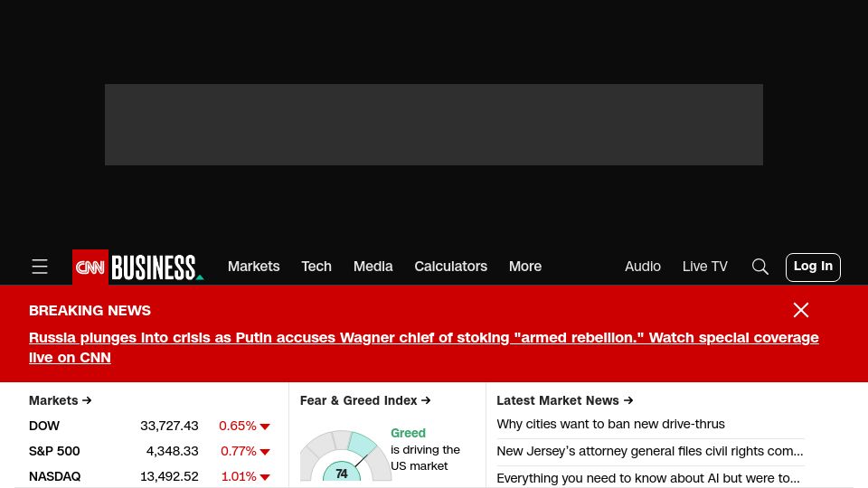Open the Markets heading link

pyautogui.click(x=61, y=400)
